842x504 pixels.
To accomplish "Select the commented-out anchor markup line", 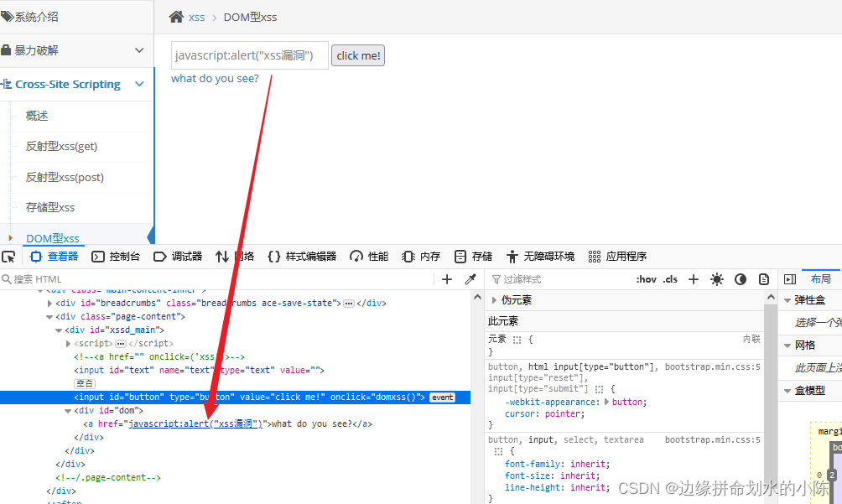I will click(159, 357).
